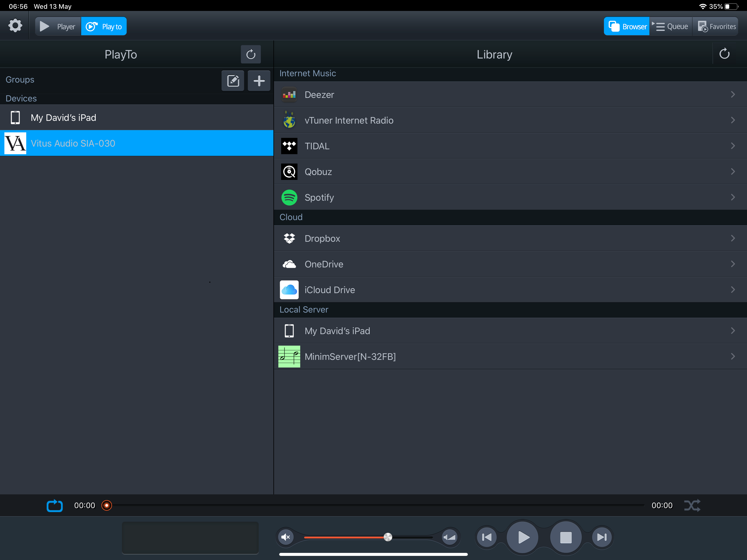This screenshot has height=560, width=747.
Task: Toggle the repeat mode icon
Action: pos(55,506)
